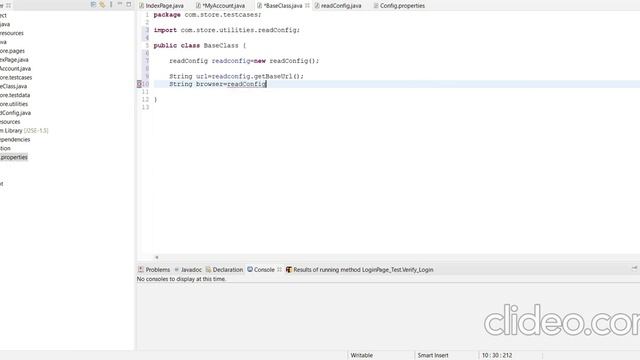Select the Account.java file in explorer
Image resolution: width=640 pixels, height=360 pixels.
click(x=16, y=69)
